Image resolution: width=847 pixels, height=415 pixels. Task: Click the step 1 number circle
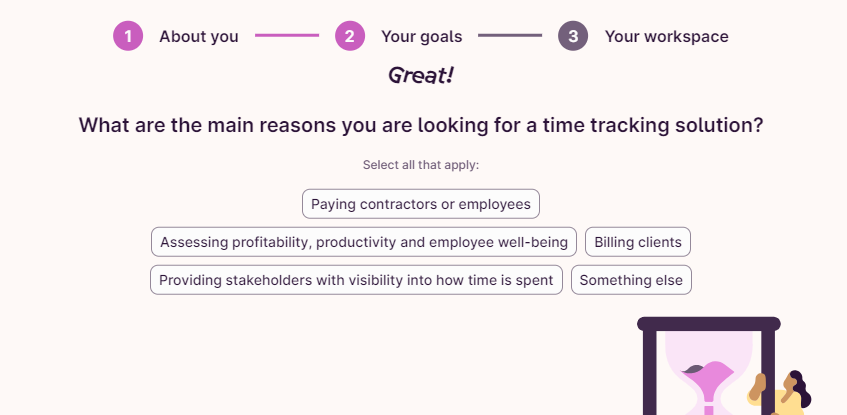[128, 36]
